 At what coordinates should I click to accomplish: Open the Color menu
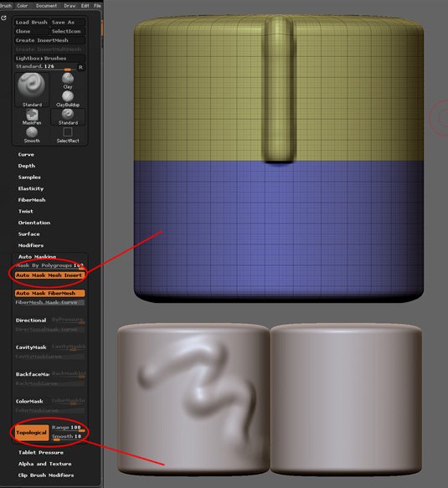point(22,6)
